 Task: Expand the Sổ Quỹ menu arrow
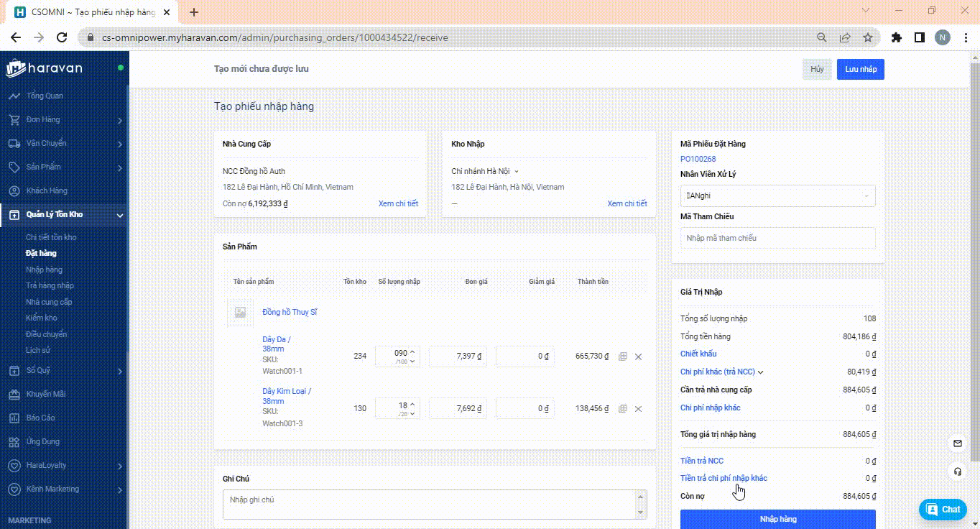click(120, 372)
